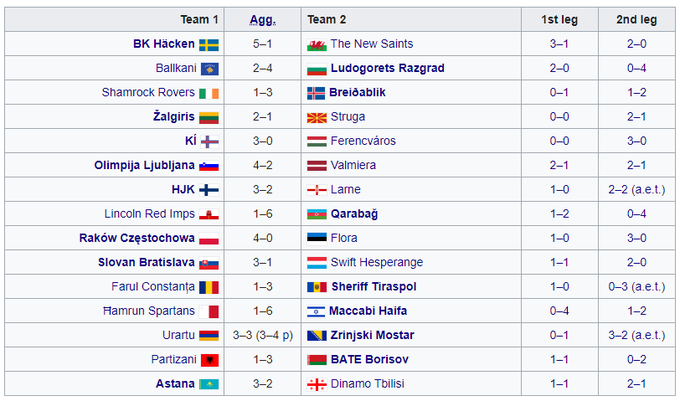Screen dimensions: 680x401
Task: Click the Sweden flag beside BK Häcken
Action: [x=209, y=44]
